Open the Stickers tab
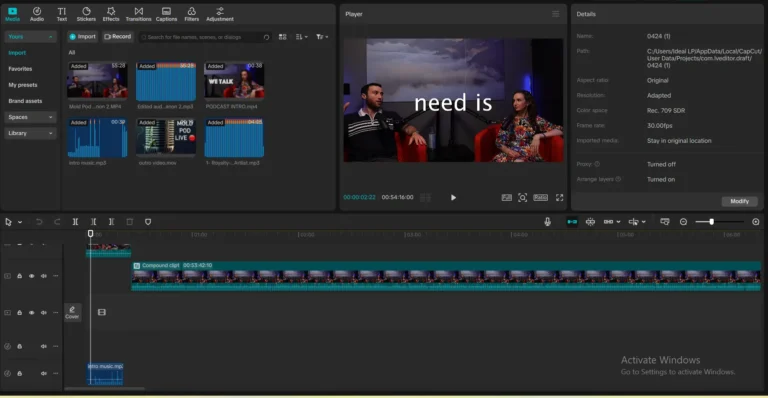The width and height of the screenshot is (768, 398). click(86, 14)
